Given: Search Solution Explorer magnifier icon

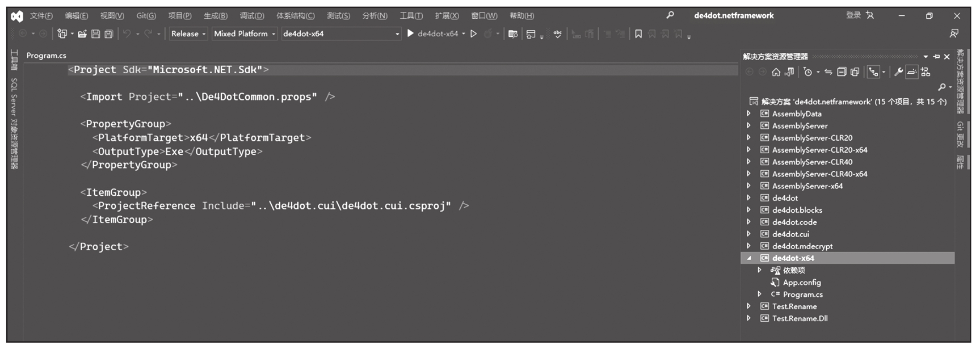Looking at the screenshot, I should pos(942,87).
